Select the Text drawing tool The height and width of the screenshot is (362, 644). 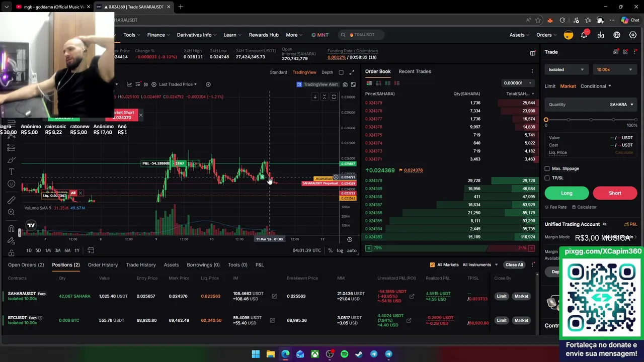(x=12, y=172)
